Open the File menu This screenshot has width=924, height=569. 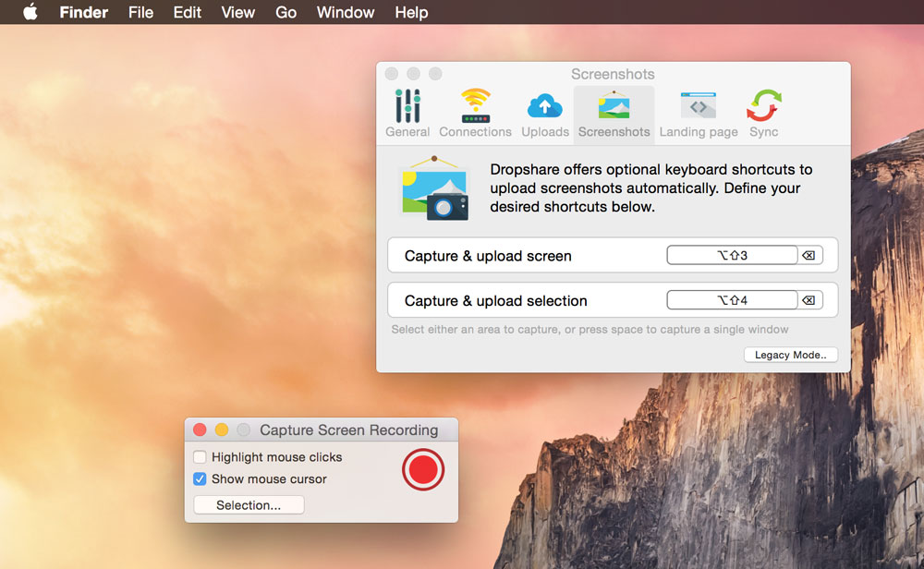tap(140, 12)
